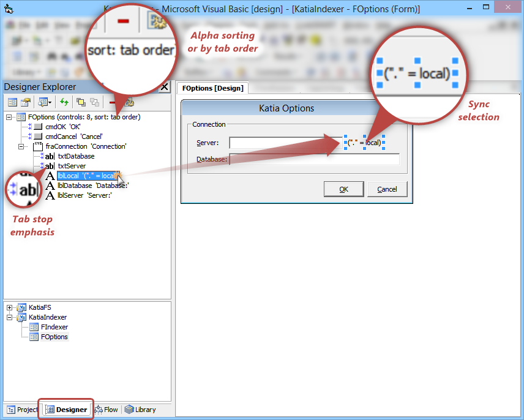Screen dimensions: 524x420
Task: Click the yellow bring-to-front icon
Action: (81, 102)
